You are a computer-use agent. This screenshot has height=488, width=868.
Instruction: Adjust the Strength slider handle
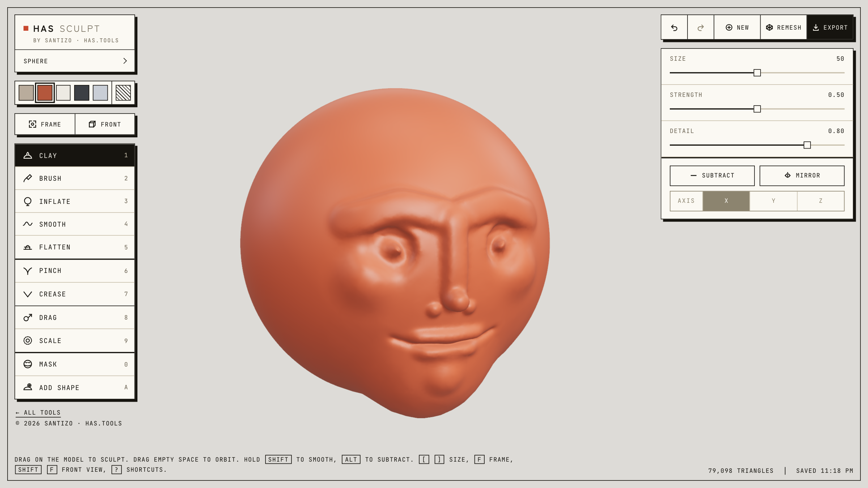point(757,109)
